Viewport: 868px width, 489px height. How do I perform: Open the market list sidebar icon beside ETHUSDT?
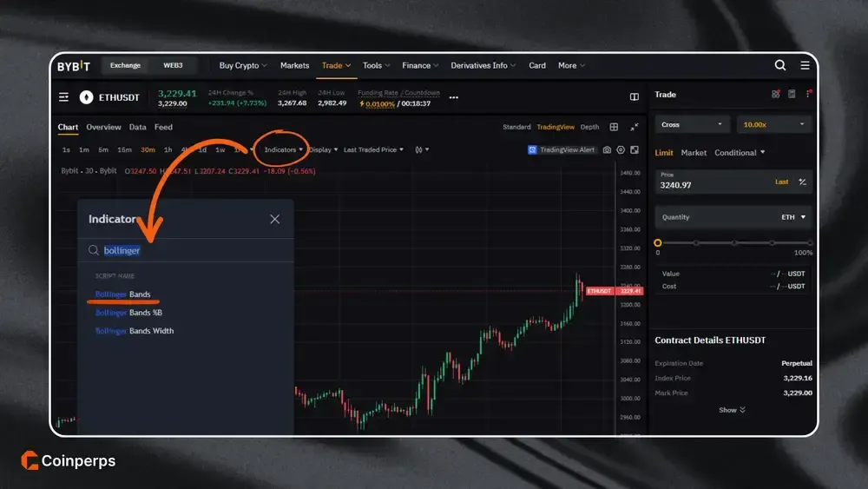coord(63,97)
